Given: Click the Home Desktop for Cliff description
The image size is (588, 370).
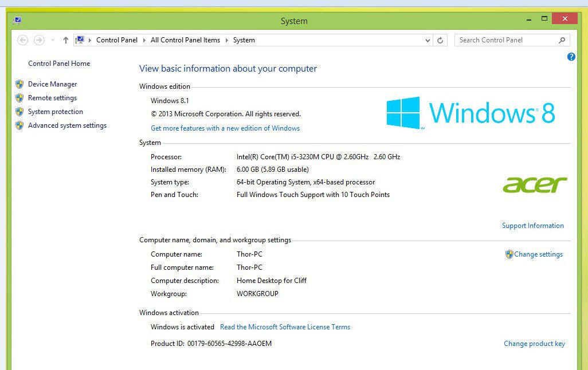Looking at the screenshot, I should coord(272,281).
